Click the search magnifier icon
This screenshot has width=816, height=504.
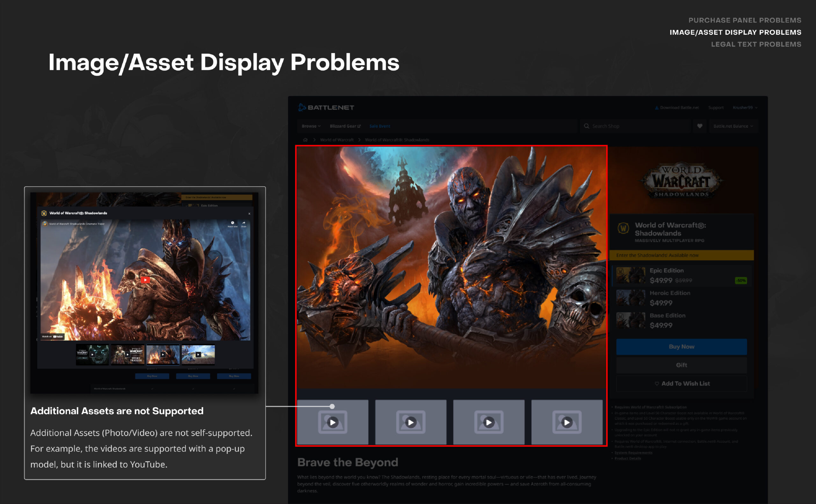(x=586, y=126)
